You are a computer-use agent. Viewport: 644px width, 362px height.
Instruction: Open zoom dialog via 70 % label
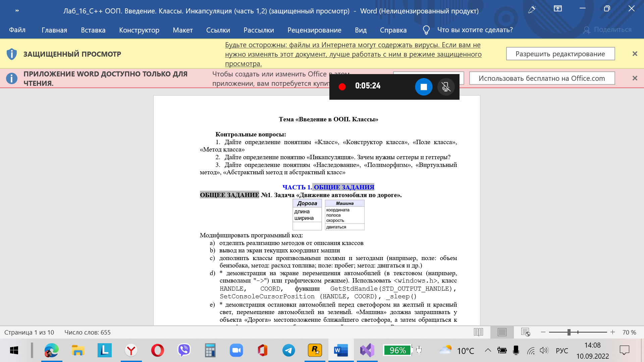pyautogui.click(x=629, y=332)
